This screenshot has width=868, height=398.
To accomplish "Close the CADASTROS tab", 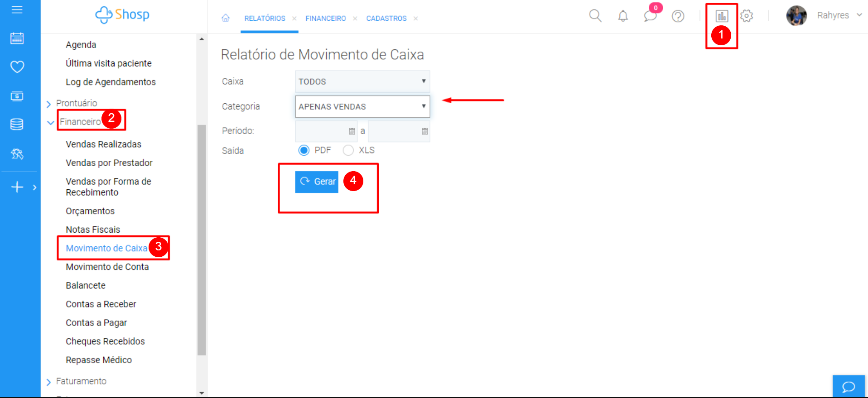I will pos(415,19).
